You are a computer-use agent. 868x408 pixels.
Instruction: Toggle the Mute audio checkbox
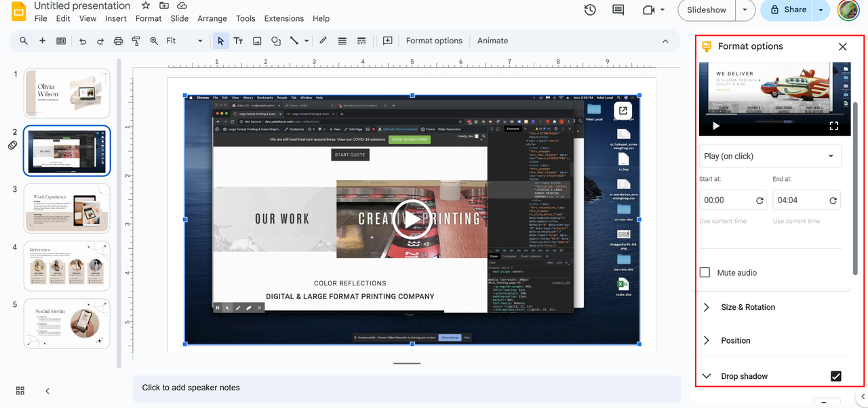point(705,272)
